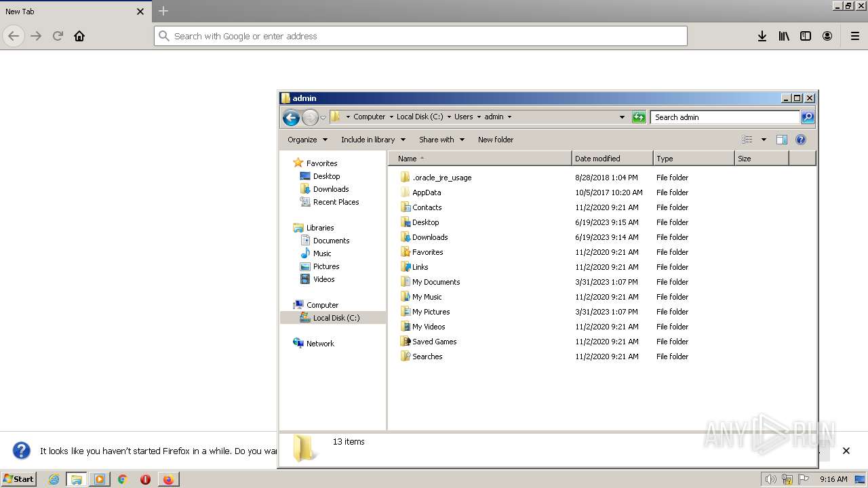The image size is (868, 488).
Task: Open Firefox library icon
Action: [x=784, y=36]
